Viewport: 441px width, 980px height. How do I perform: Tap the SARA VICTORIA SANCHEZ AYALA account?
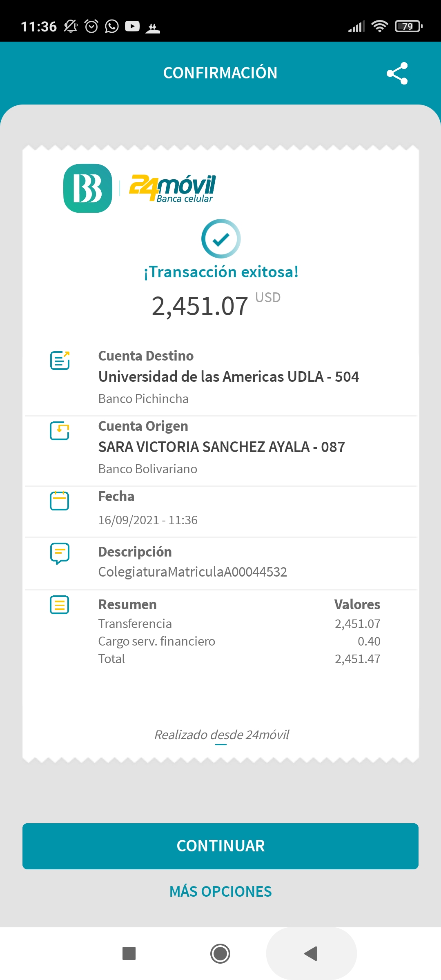coord(221,447)
